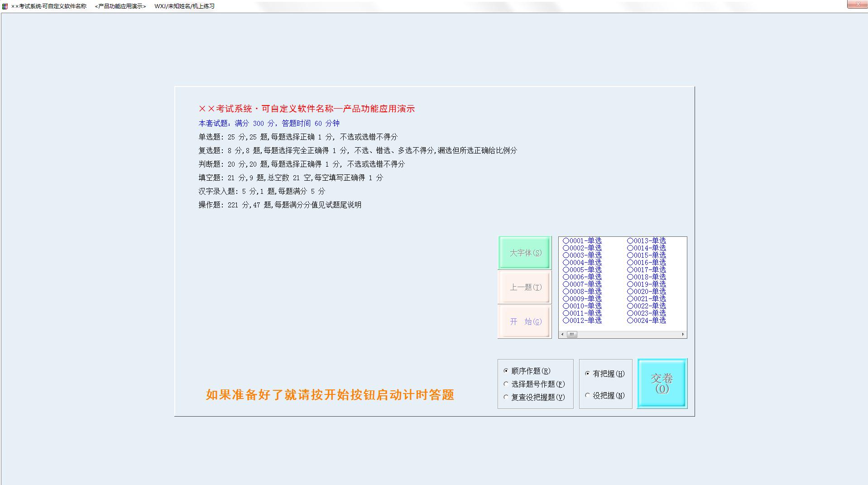The image size is (868, 485).
Task: Select question 0019-单选
Action: pos(647,284)
